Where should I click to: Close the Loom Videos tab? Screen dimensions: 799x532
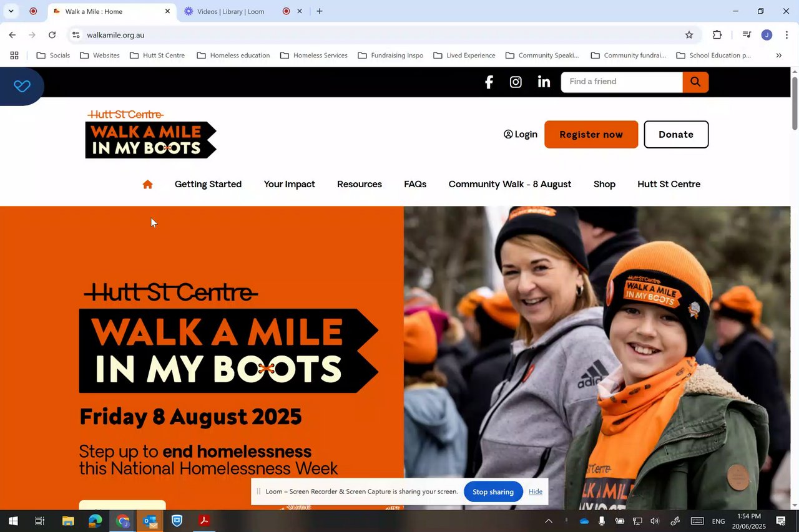(299, 11)
